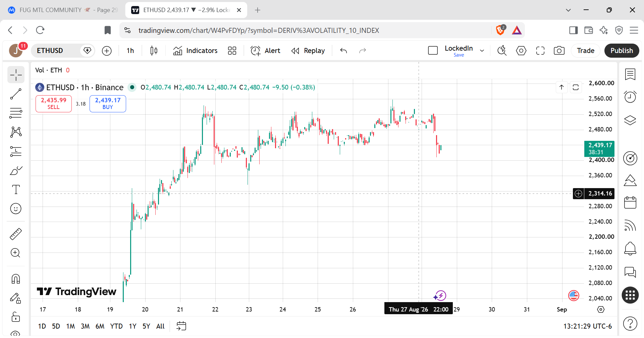
Task: Switch to FUG MTL COMMUNITY browser tab
Action: coord(63,10)
